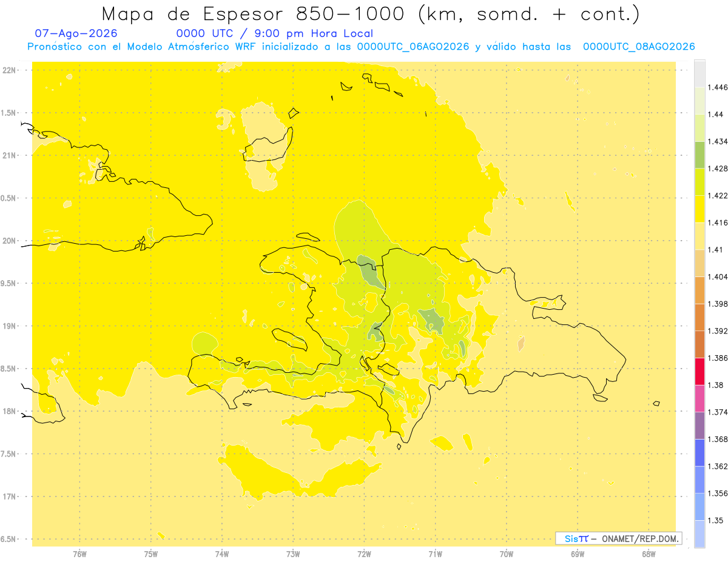Screen dimensions: 728x562
Task: Click the legend value '1.404'
Action: coord(718,277)
